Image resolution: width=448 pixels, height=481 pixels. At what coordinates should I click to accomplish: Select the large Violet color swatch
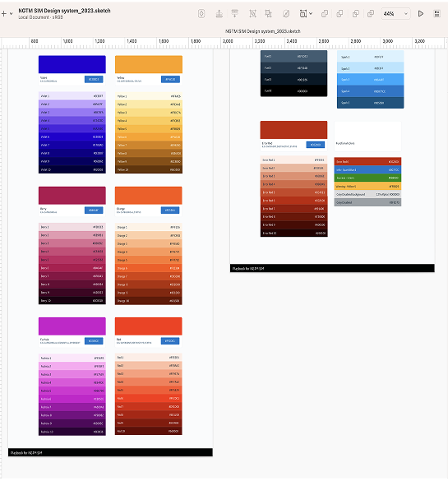pos(72,64)
